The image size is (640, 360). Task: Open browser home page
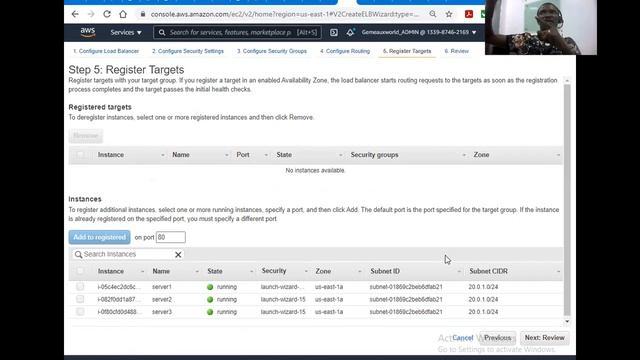123,14
